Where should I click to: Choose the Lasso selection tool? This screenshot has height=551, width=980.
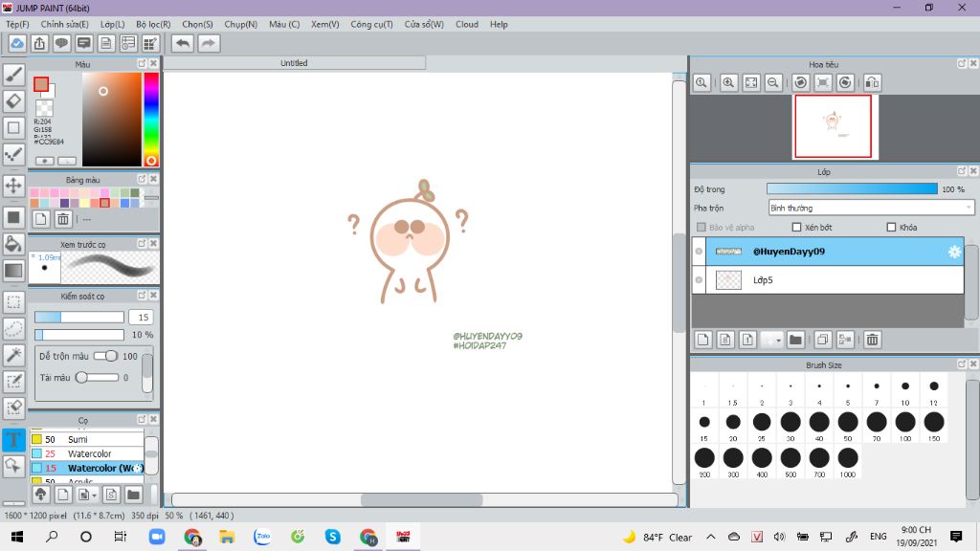[13, 329]
